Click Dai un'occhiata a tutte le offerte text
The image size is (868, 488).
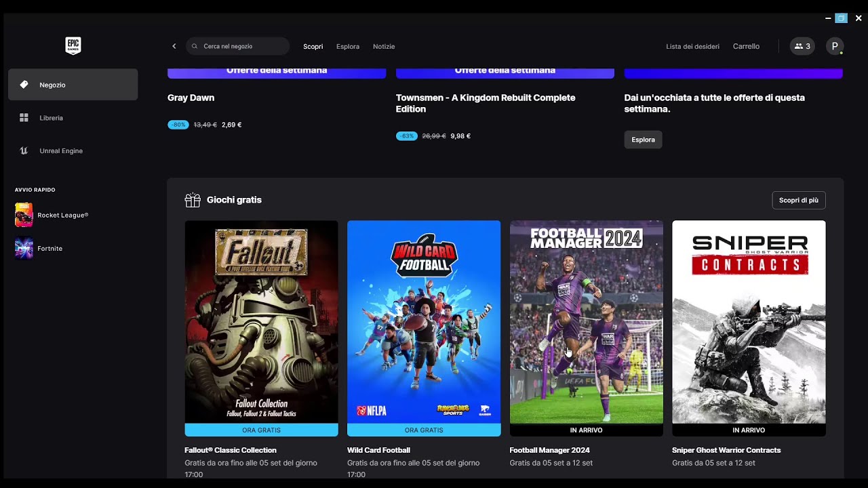(715, 103)
